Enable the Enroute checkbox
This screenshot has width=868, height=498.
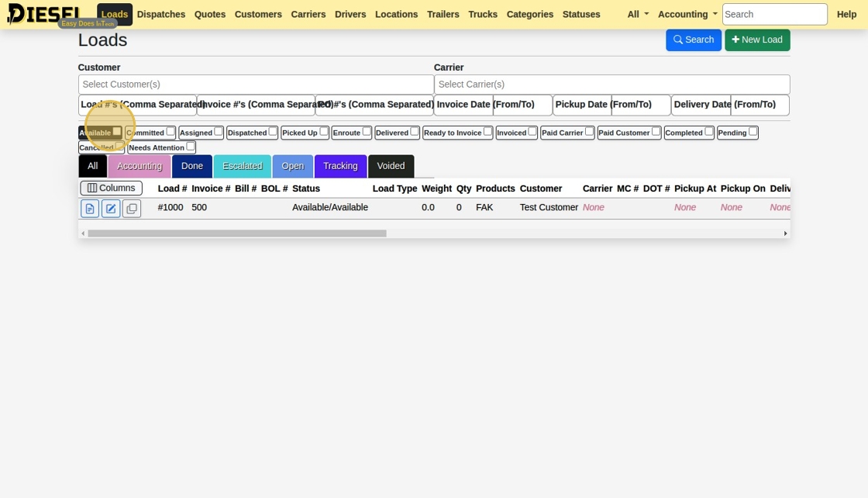tap(367, 132)
